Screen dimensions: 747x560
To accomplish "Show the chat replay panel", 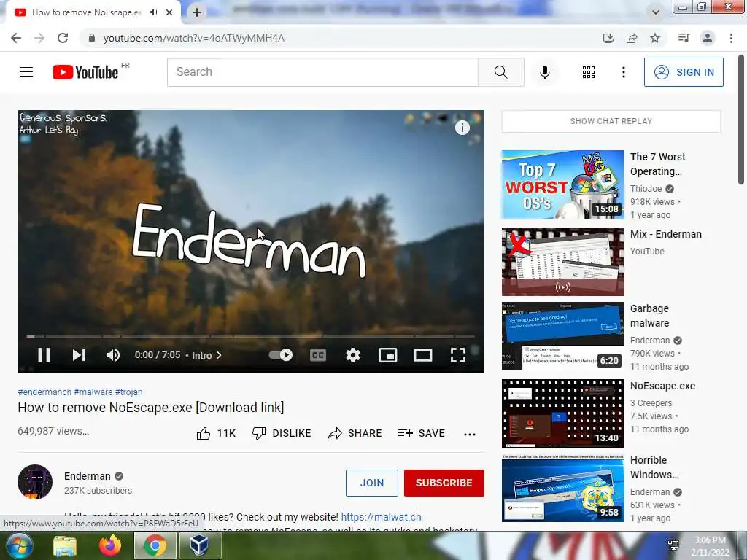I will pos(611,121).
